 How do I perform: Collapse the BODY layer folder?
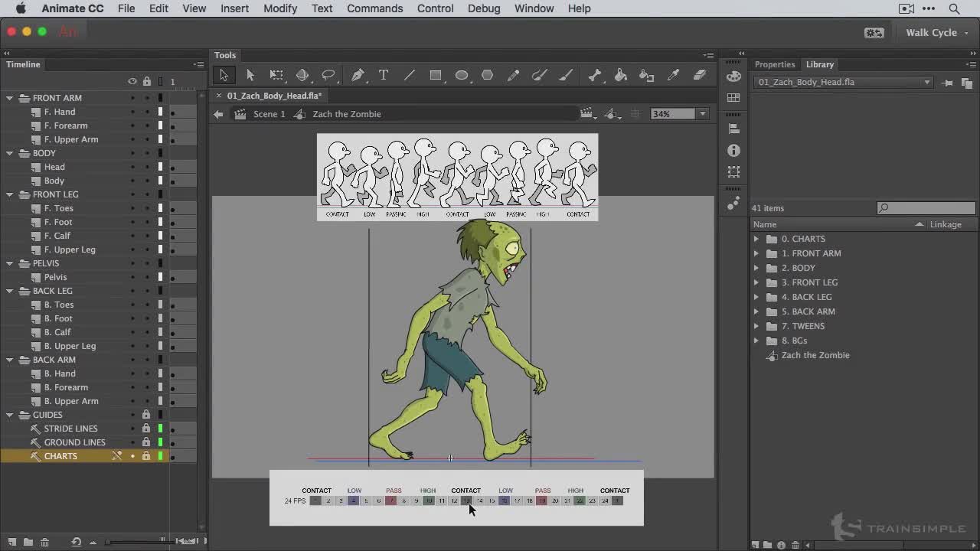point(10,153)
